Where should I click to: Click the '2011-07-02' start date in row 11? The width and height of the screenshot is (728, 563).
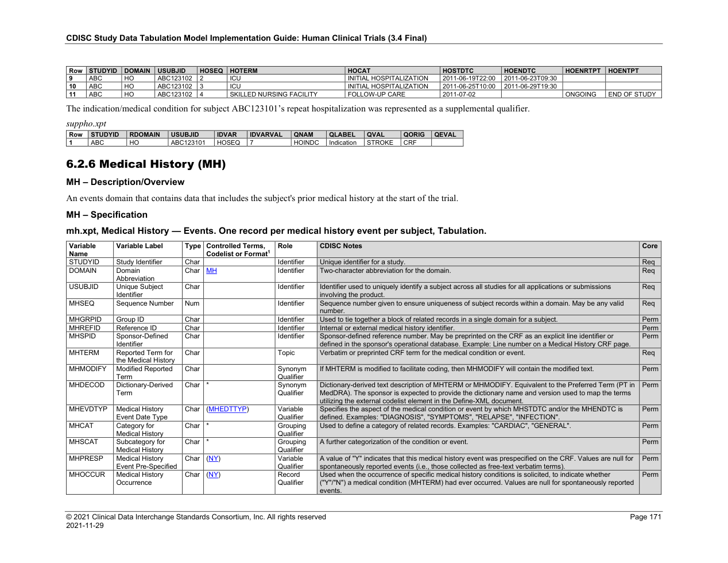[459, 94]
